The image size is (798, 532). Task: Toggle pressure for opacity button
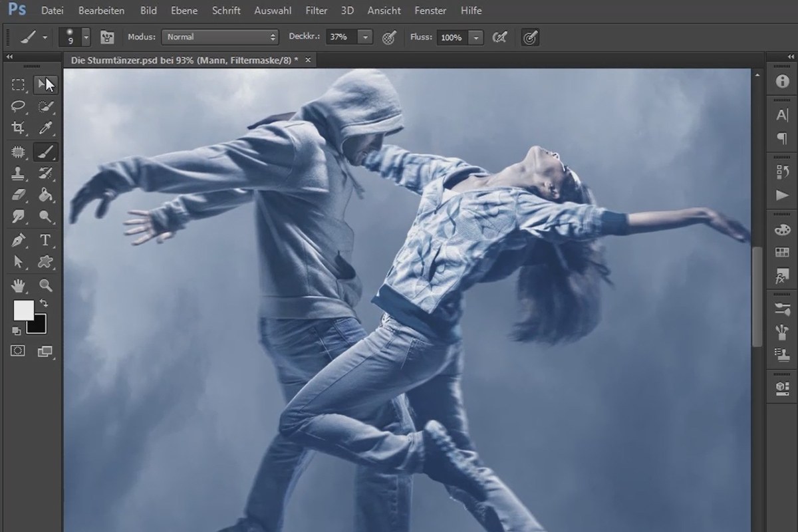click(x=390, y=37)
